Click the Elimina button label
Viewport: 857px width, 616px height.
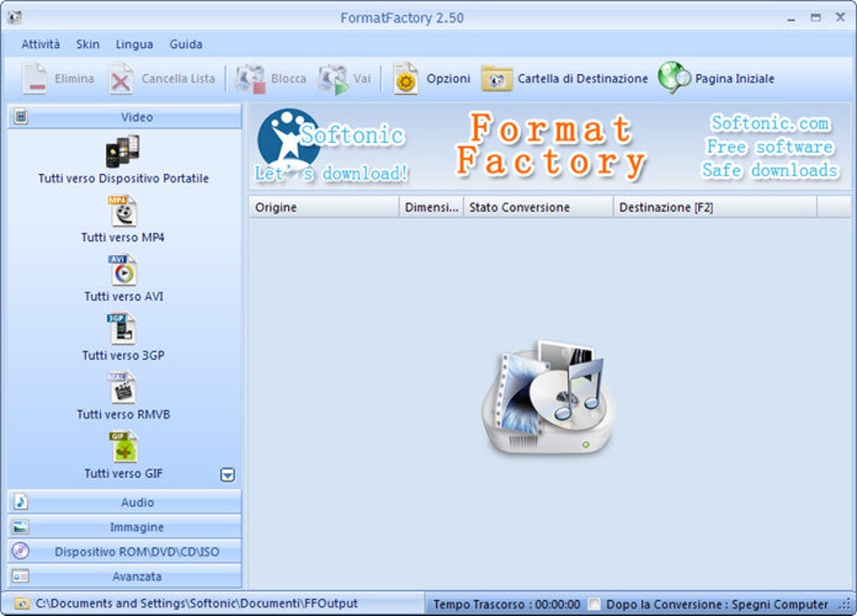74,79
